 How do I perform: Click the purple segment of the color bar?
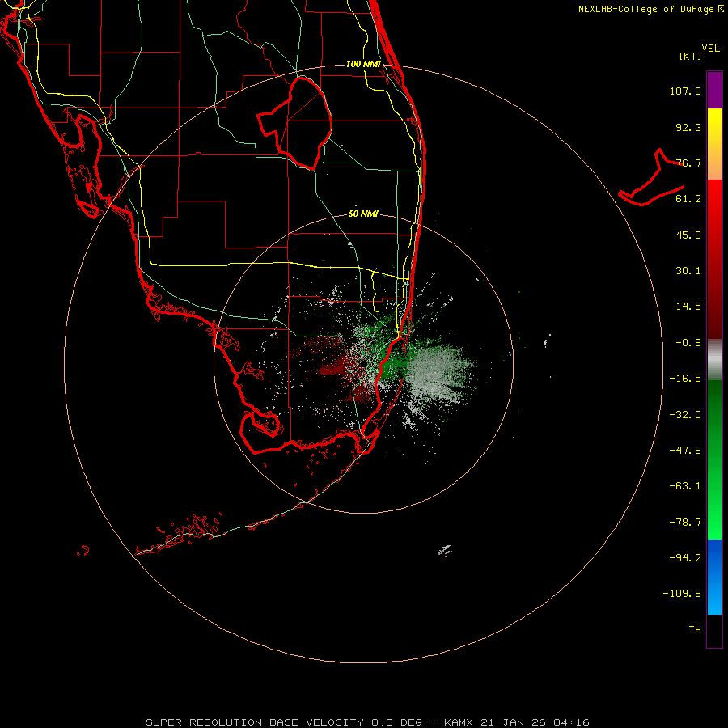point(714,90)
